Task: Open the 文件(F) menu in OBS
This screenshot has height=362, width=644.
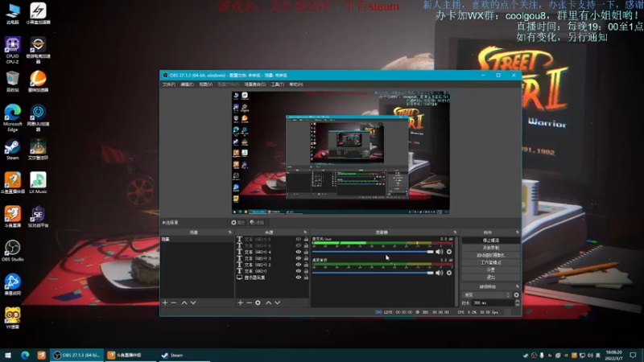Action: point(168,84)
